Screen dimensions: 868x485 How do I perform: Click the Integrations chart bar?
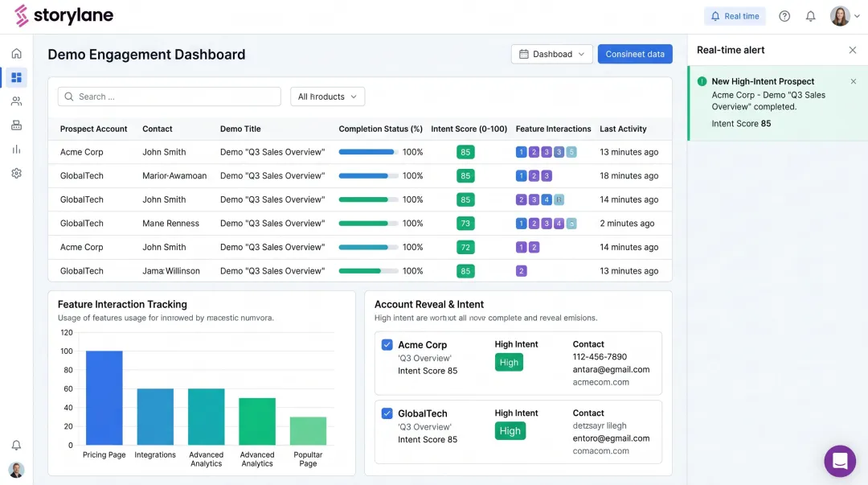155,417
